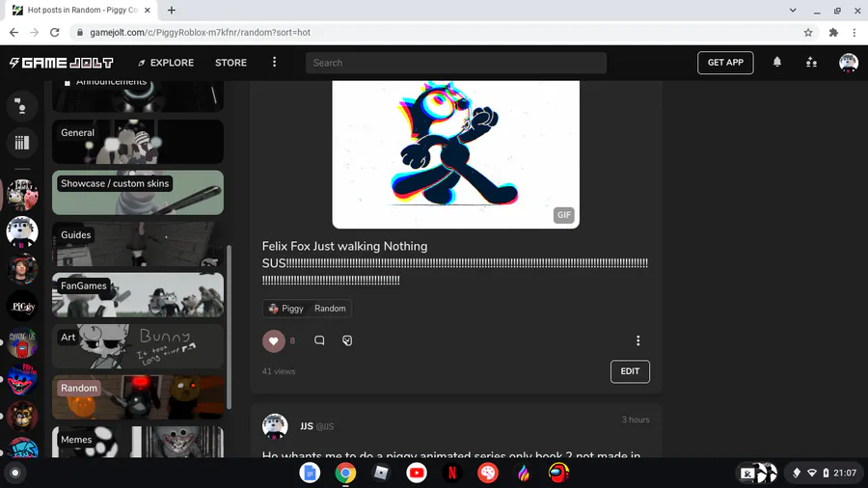Open the Freddy Fazbear community icon in sidebar
Screen dimensions: 868x488
(x=22, y=416)
